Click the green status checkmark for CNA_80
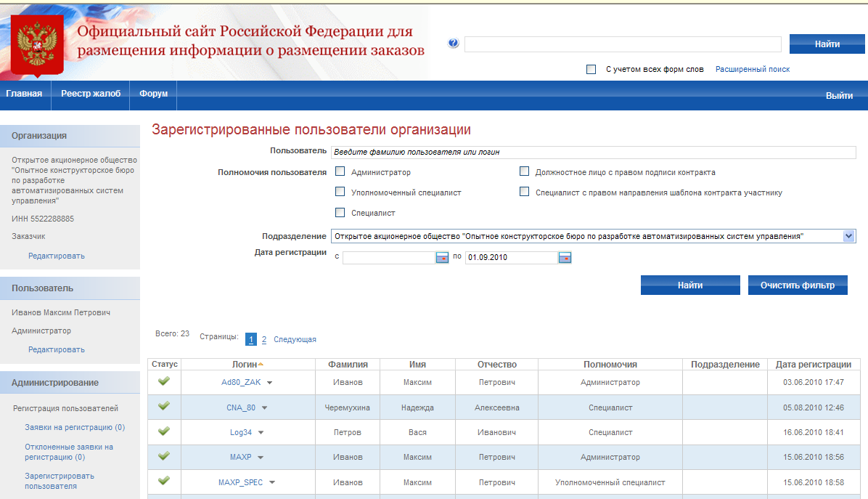 click(164, 406)
